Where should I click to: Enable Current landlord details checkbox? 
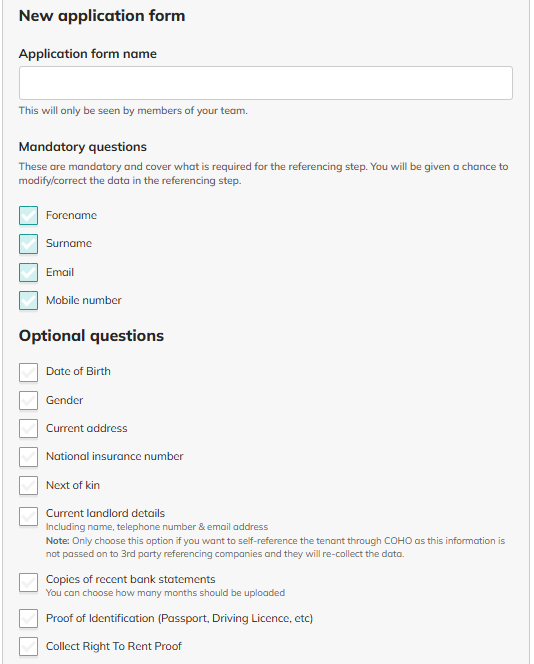click(x=28, y=517)
